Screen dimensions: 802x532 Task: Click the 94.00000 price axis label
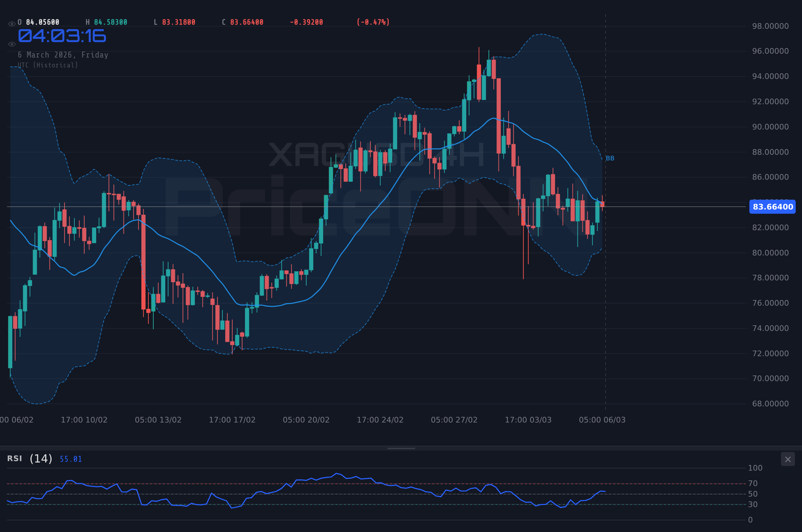[x=770, y=77]
